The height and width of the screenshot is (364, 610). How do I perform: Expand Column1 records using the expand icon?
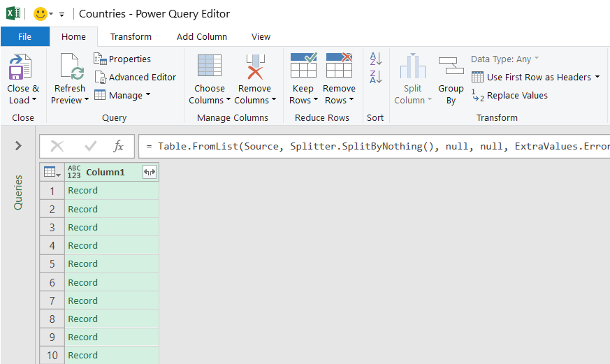point(149,172)
